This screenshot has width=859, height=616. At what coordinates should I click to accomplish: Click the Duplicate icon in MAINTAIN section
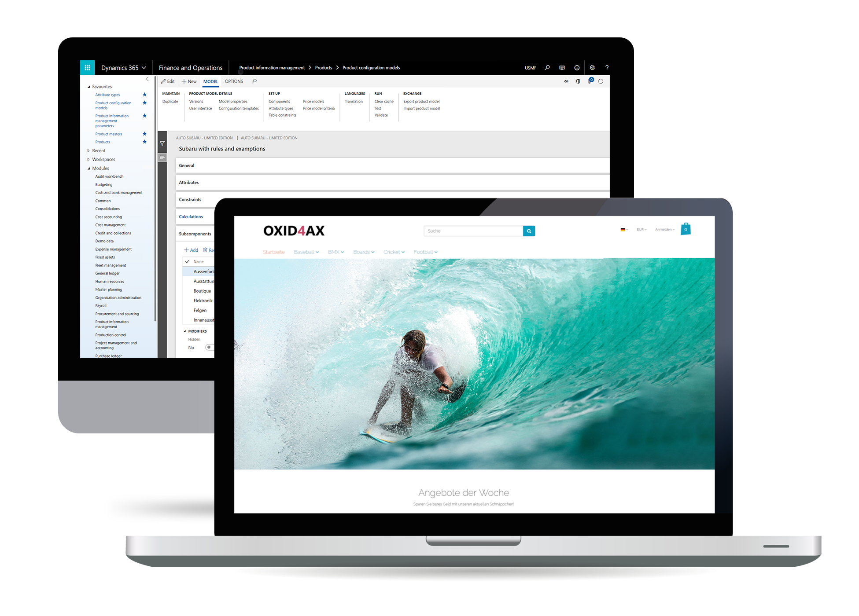pos(170,101)
